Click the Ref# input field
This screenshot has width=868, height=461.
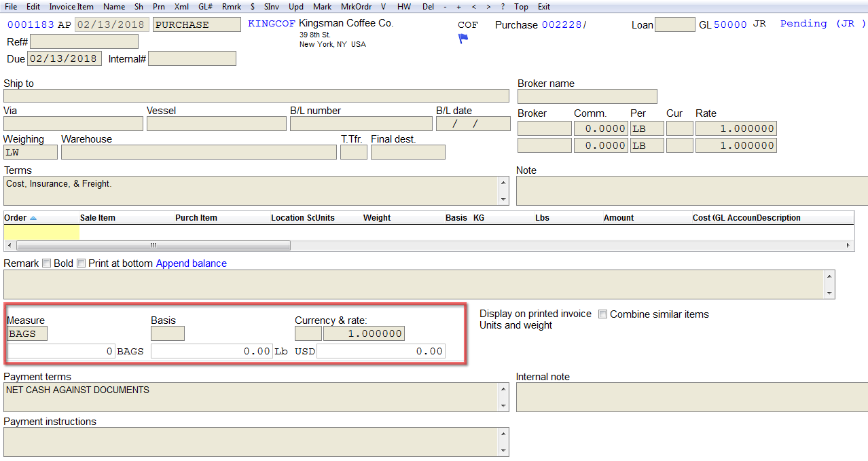[x=84, y=42]
